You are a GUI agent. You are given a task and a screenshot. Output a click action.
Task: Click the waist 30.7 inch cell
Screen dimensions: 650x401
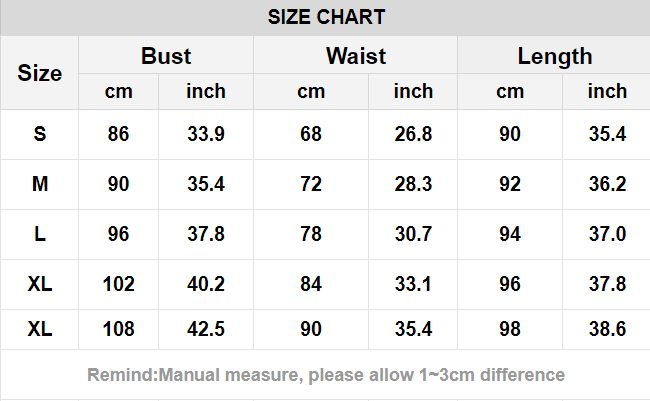point(413,234)
